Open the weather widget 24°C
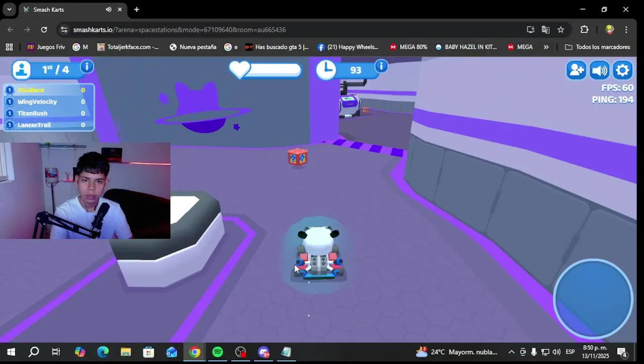The width and height of the screenshot is (644, 364). (456, 352)
